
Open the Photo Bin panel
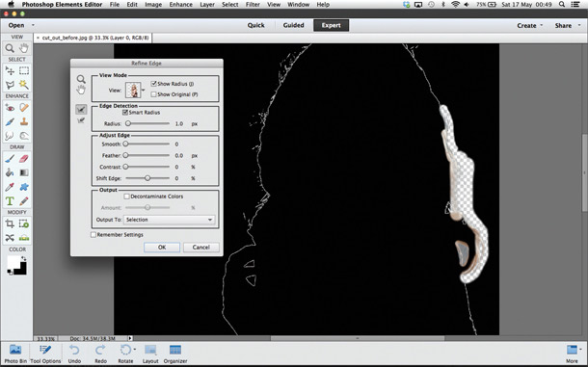[x=15, y=354]
